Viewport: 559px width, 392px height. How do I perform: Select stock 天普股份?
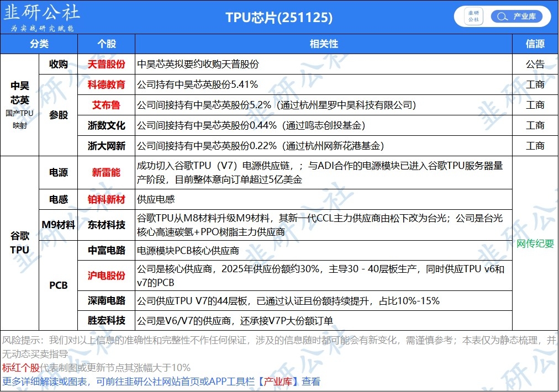point(106,64)
